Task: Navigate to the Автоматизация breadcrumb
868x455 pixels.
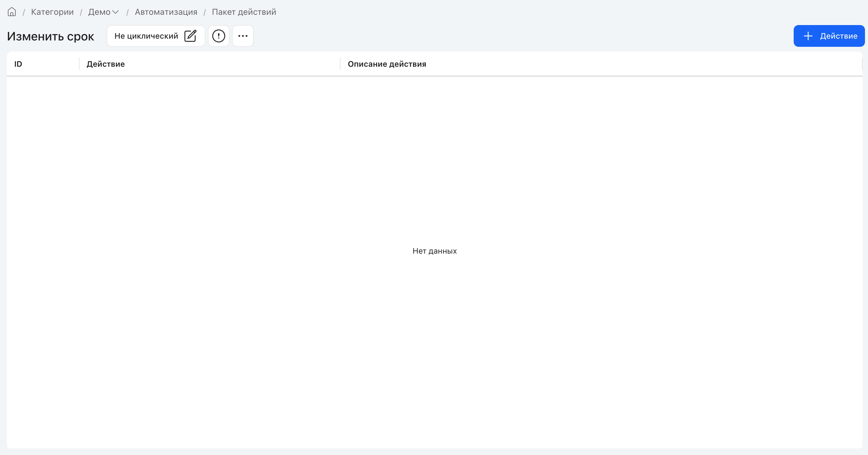Action: pyautogui.click(x=166, y=12)
